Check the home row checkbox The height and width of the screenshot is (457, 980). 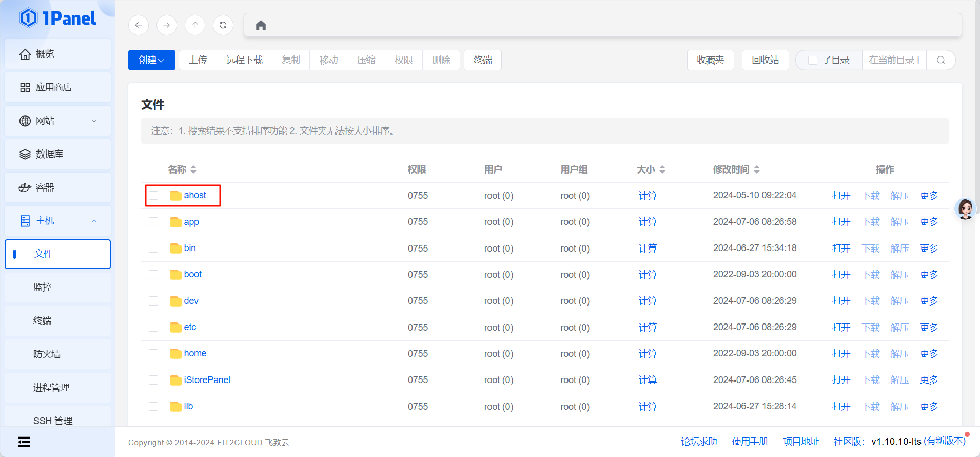pos(153,354)
